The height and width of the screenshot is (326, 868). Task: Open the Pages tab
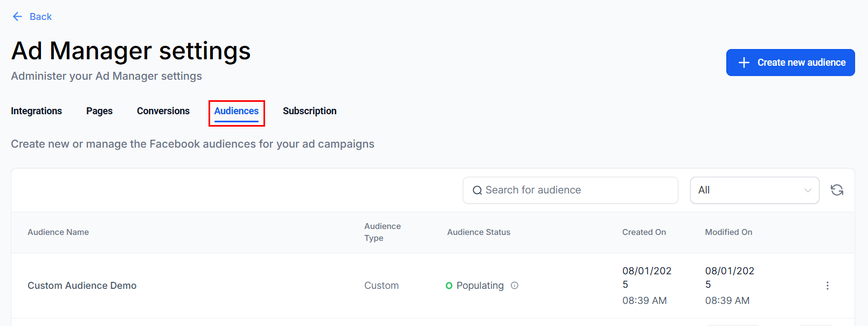[99, 111]
